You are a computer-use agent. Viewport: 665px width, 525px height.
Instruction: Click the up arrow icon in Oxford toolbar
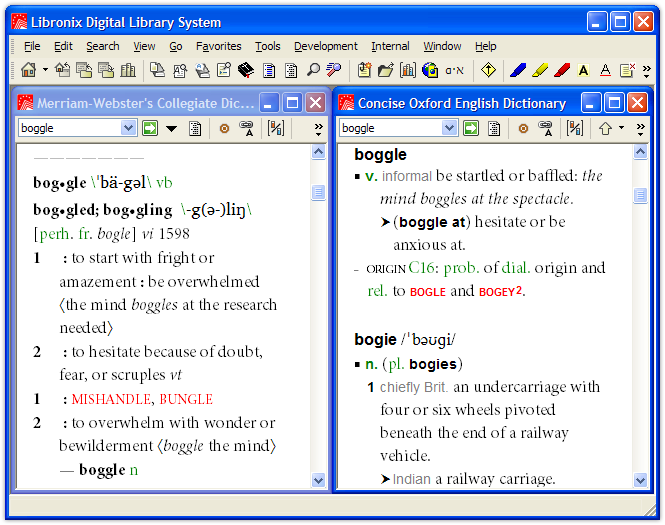(x=605, y=128)
